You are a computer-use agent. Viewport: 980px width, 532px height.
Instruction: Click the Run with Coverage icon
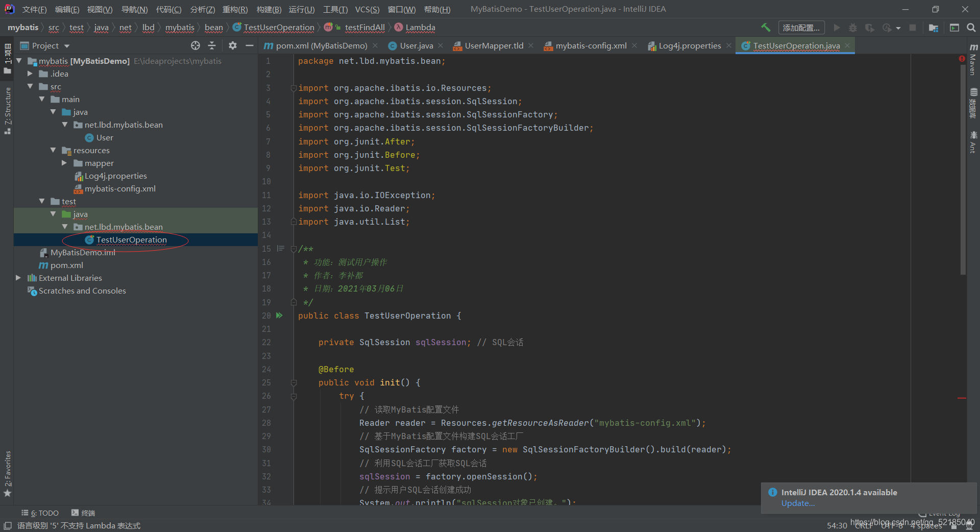tap(869, 28)
